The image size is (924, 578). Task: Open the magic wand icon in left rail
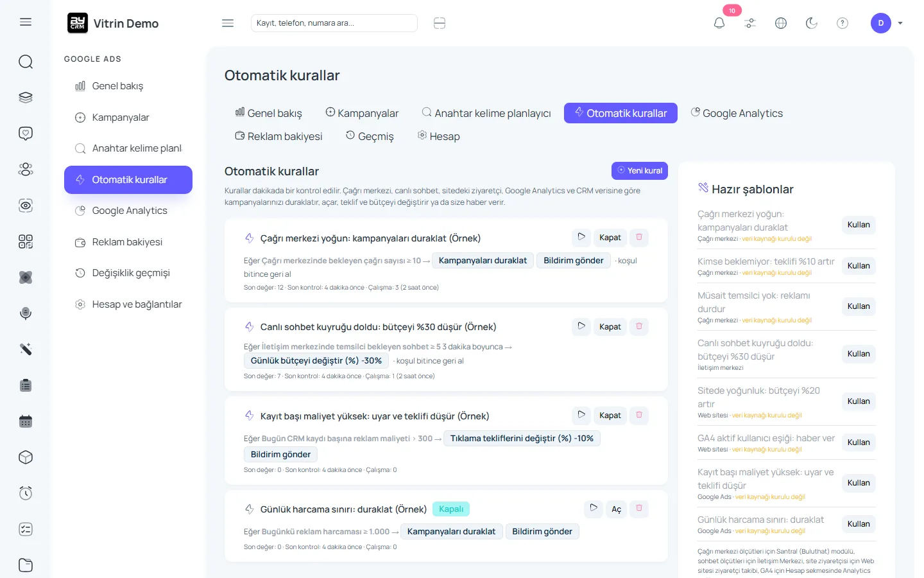pos(26,349)
